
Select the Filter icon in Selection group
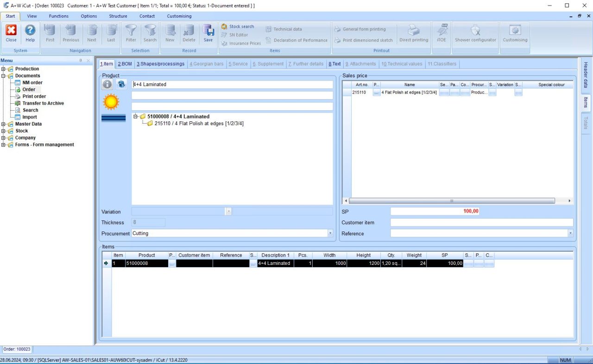tap(131, 32)
